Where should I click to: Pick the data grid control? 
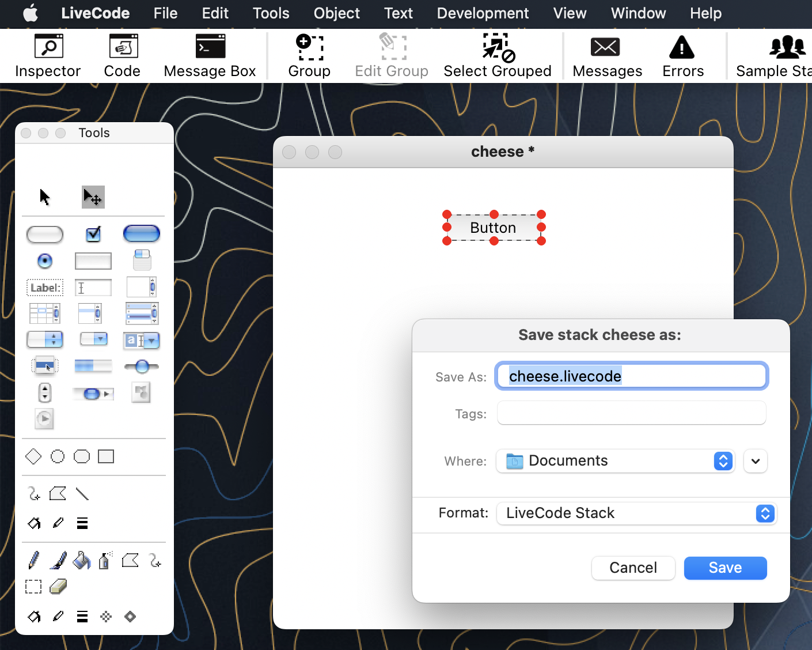(142, 313)
